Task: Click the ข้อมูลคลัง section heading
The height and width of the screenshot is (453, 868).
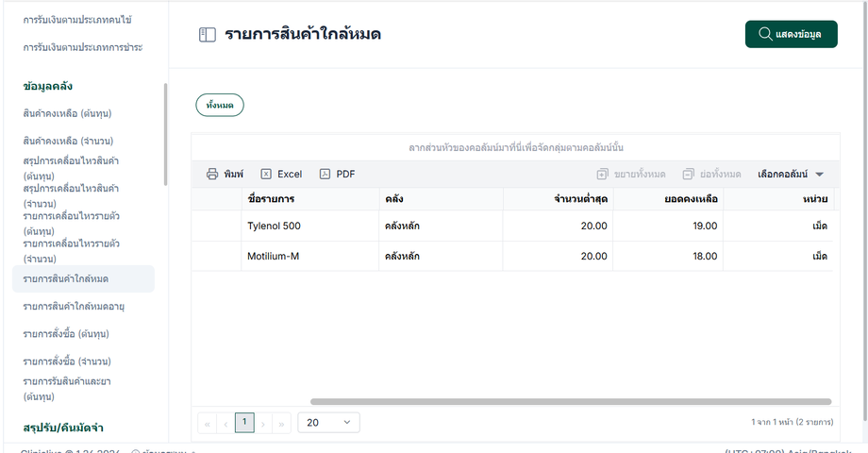Action: coord(47,86)
